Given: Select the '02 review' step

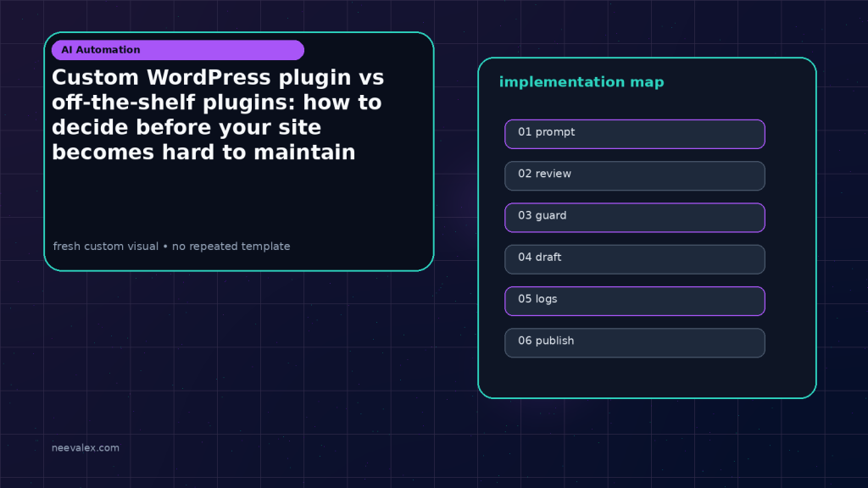Looking at the screenshot, I should (635, 176).
